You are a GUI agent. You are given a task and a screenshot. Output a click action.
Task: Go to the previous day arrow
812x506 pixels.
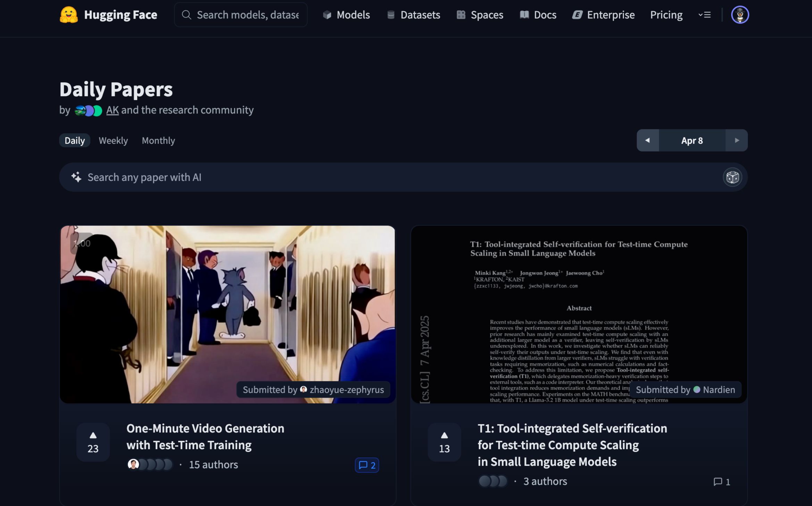coord(647,141)
